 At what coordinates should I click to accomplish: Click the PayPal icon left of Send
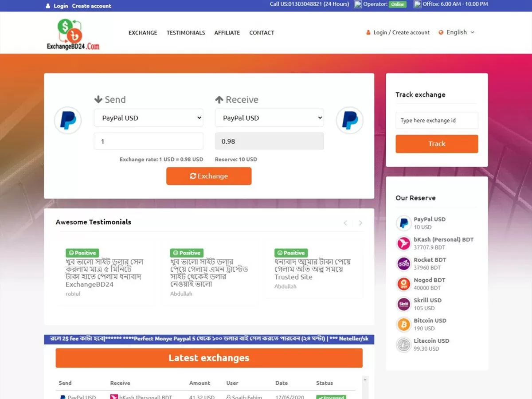pyautogui.click(x=68, y=120)
